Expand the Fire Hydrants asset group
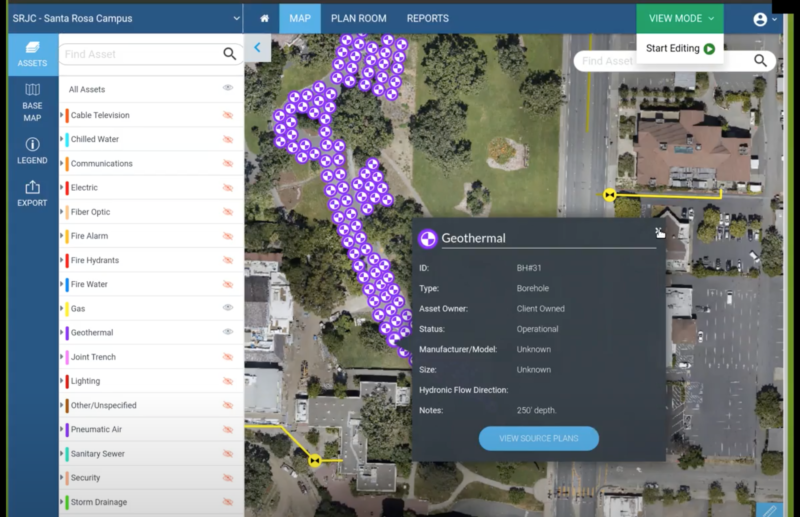Viewport: 800px width, 517px height. coord(62,260)
